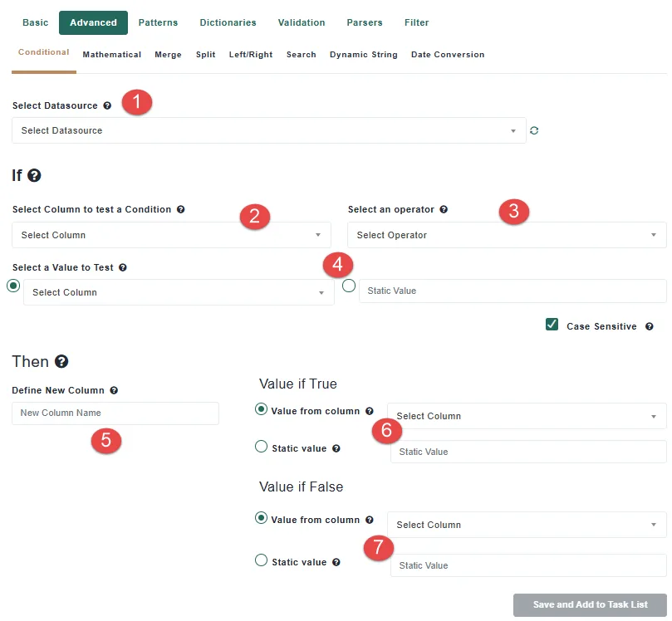The image size is (672, 621).
Task: Click help icon next to Select a Value to Test
Action: tap(123, 267)
